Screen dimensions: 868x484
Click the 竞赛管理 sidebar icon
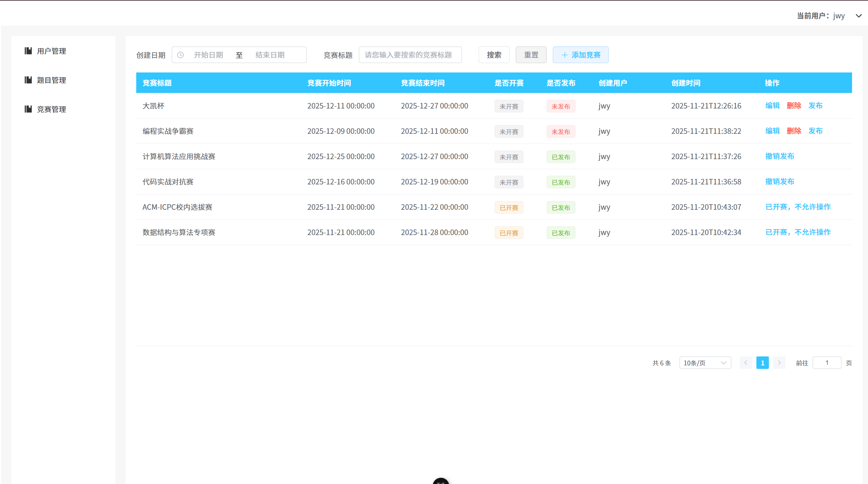tap(28, 109)
